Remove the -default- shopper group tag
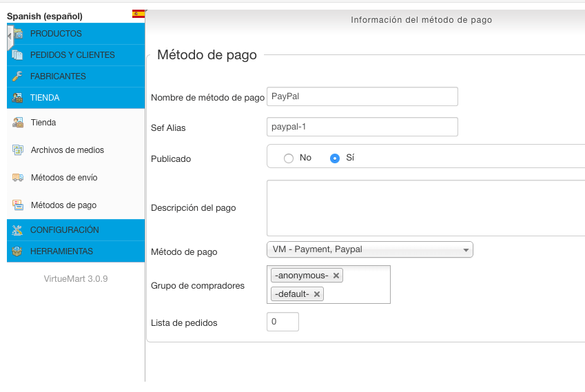The image size is (585, 392). pos(317,294)
